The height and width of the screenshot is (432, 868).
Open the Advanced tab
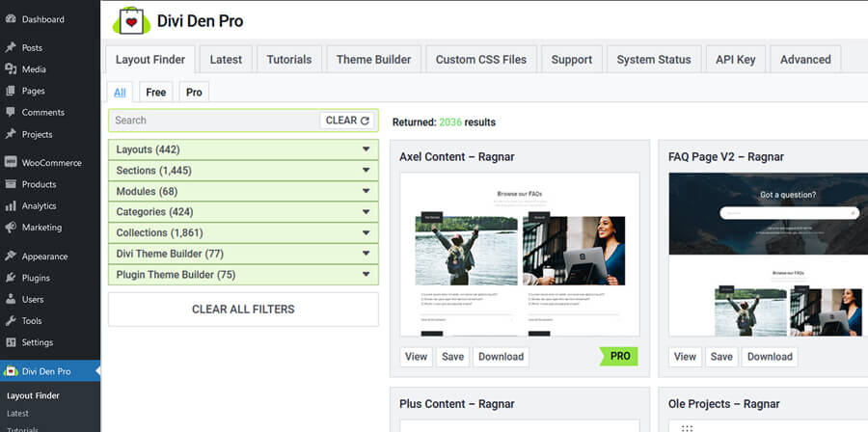point(805,60)
